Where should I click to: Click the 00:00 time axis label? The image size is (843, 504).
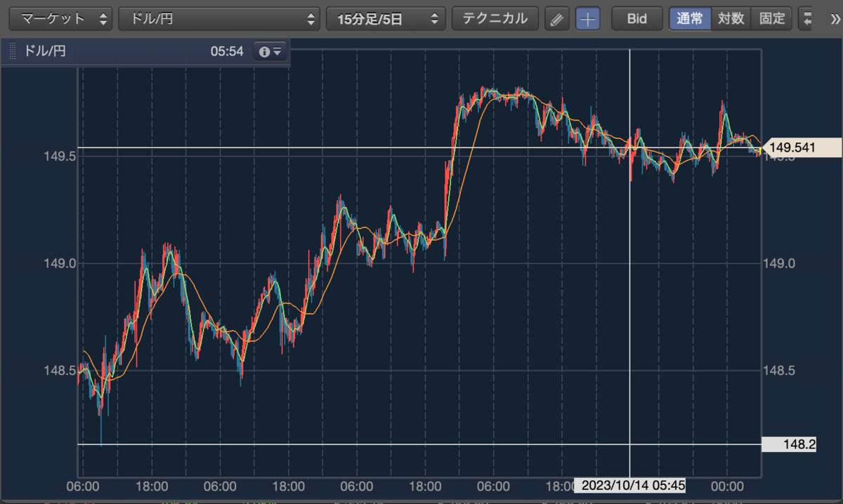[x=727, y=486]
